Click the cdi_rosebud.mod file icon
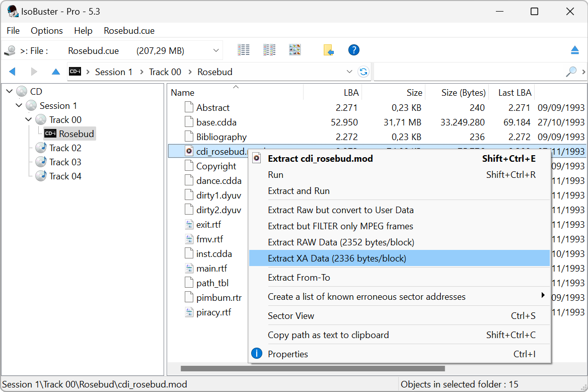This screenshot has width=588, height=392. pos(189,151)
